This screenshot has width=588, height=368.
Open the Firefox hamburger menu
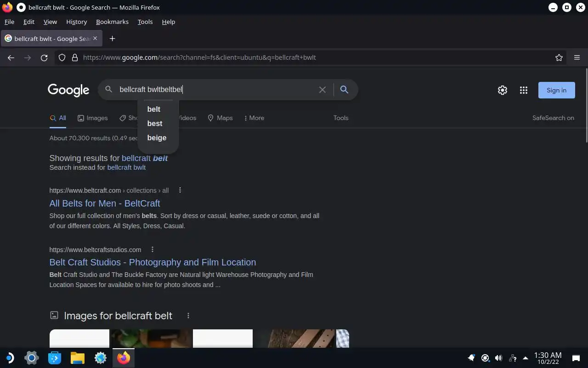tap(577, 57)
